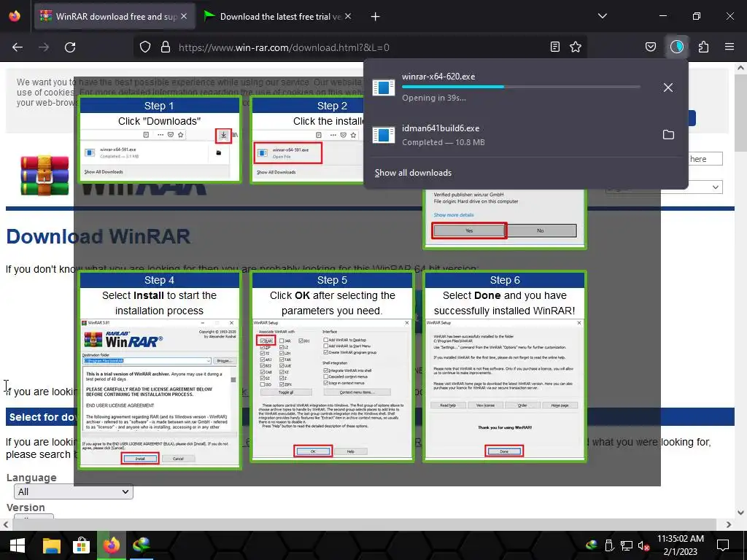Close the WinRAR download tab

click(184, 16)
